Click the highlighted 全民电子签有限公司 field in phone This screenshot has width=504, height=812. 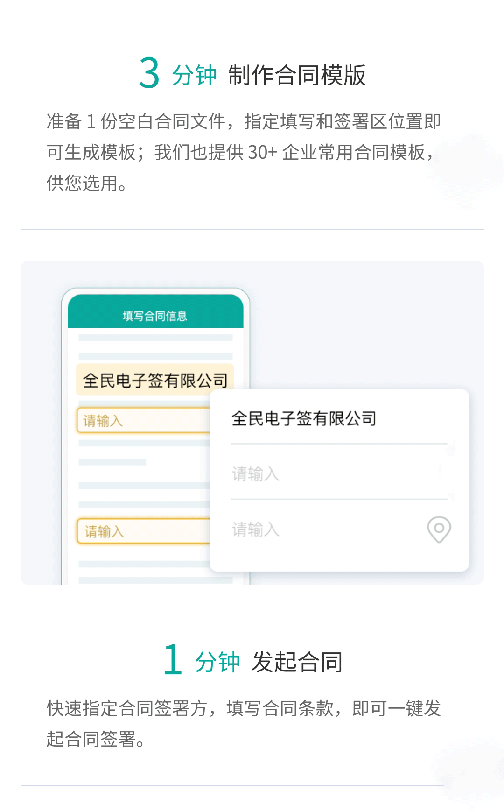(x=155, y=381)
